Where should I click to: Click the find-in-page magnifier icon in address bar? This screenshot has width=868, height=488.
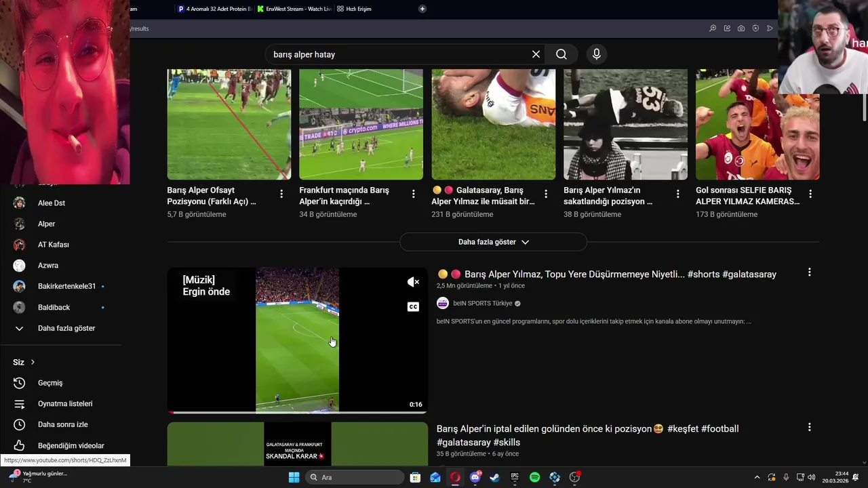pos(713,28)
